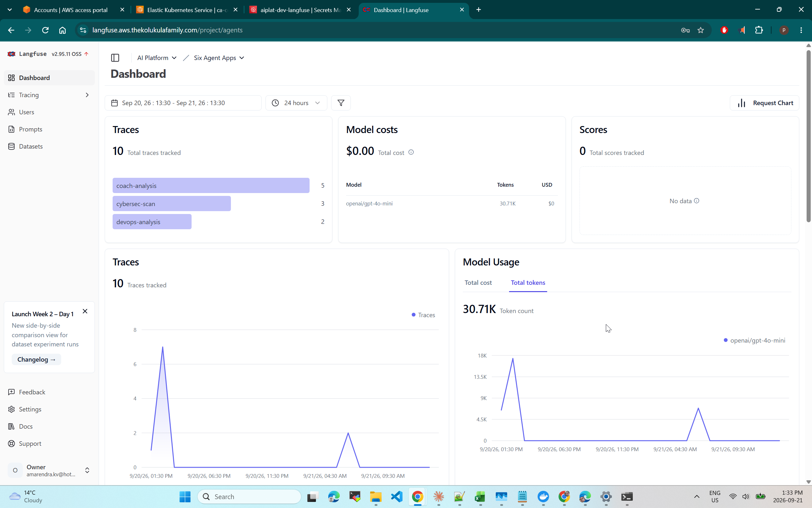Open Prompts in the sidebar
This screenshot has height=508, width=812.
(x=49, y=129)
